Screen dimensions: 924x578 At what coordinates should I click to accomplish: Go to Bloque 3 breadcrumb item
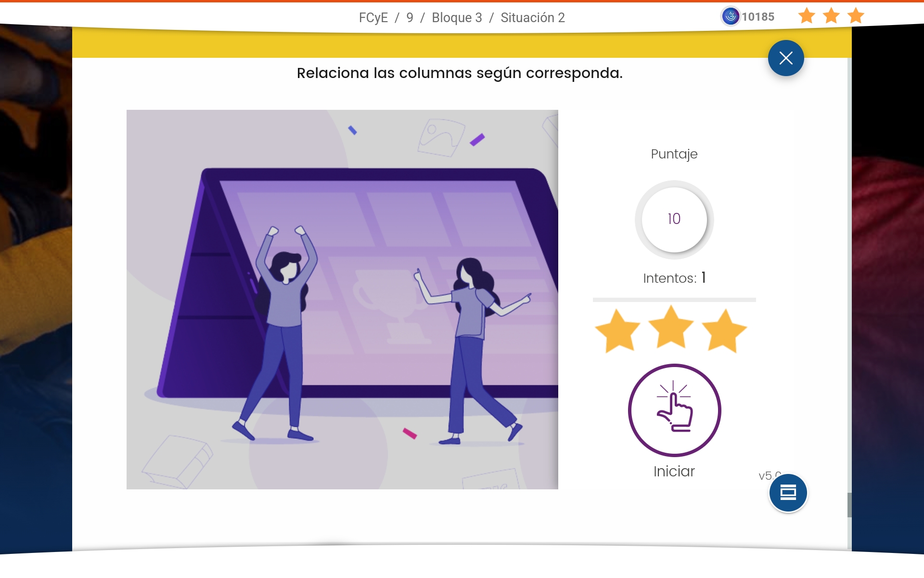tap(457, 18)
